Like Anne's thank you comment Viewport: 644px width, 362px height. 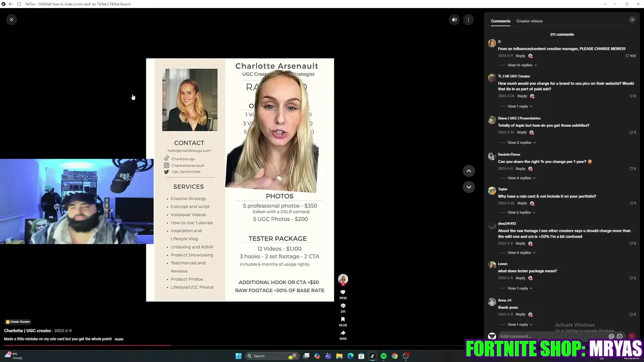tap(631, 314)
